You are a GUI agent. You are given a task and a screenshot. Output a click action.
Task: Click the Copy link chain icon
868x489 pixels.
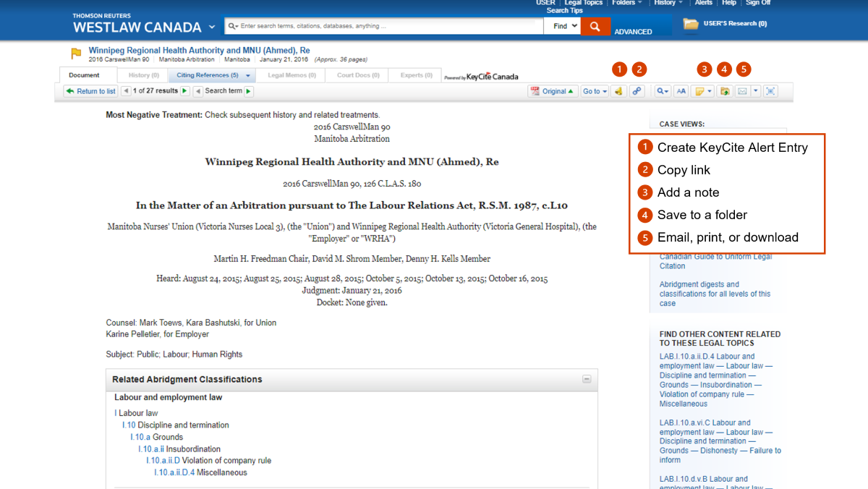click(637, 91)
